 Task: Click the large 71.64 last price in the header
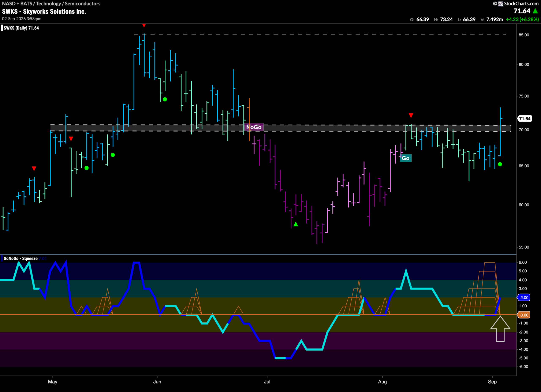[x=522, y=11]
